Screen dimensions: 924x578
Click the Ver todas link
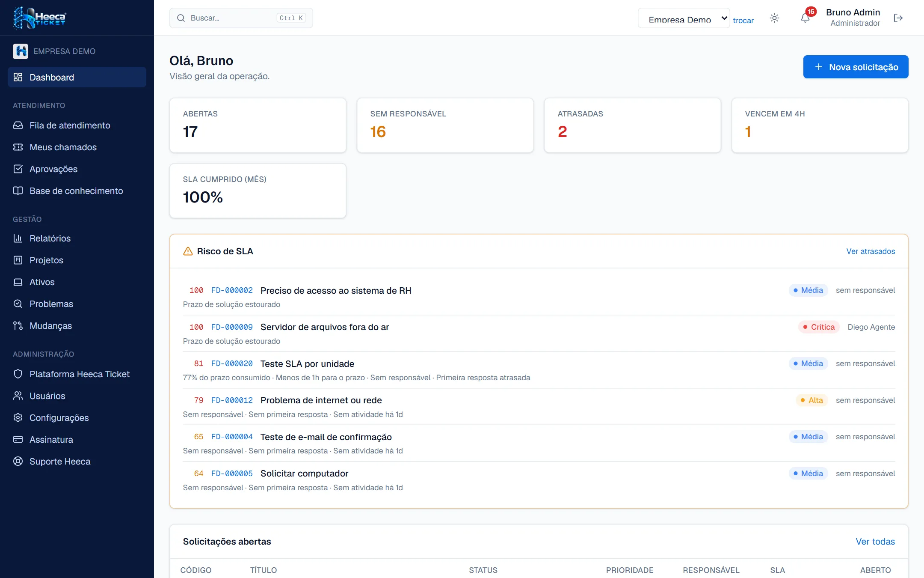[x=875, y=541]
